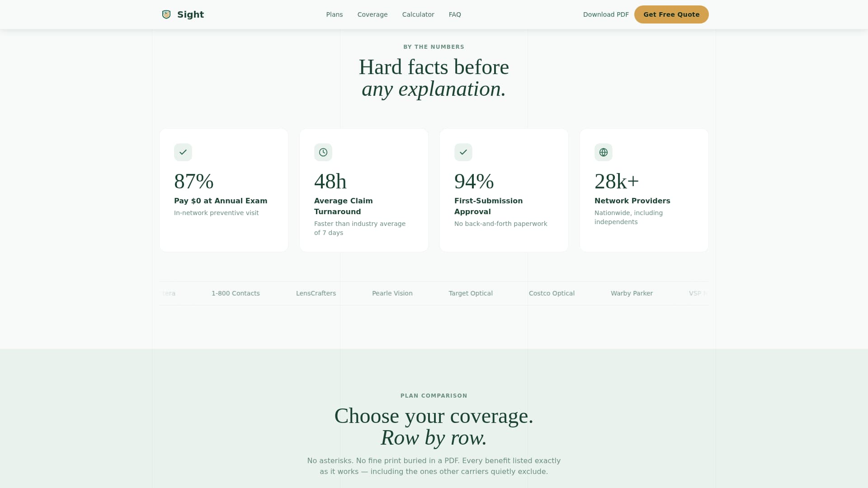Click the FAQ navigation link
The image size is (868, 488).
(454, 14)
